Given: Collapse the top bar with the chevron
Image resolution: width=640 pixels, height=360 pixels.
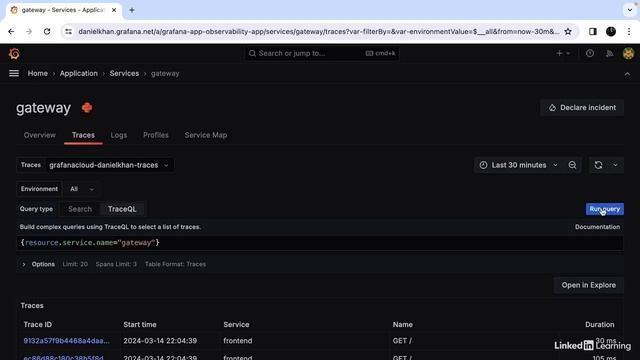Looking at the screenshot, I should pos(627,74).
